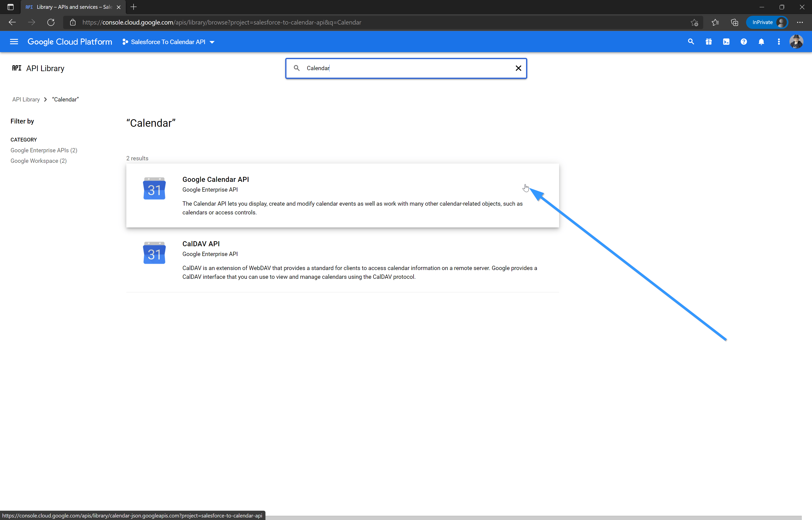The width and height of the screenshot is (812, 520).
Task: Click the CalDAV API description text
Action: click(360, 272)
